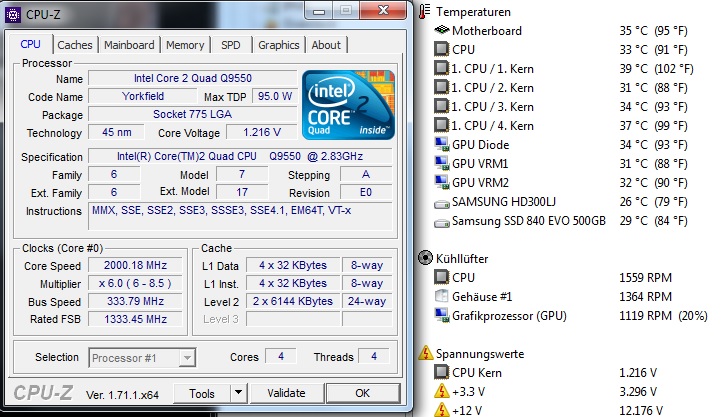Screen dimensions: 723x417
Task: Click the Level 2 value '2 x 6144 KBytes'
Action: tap(293, 301)
